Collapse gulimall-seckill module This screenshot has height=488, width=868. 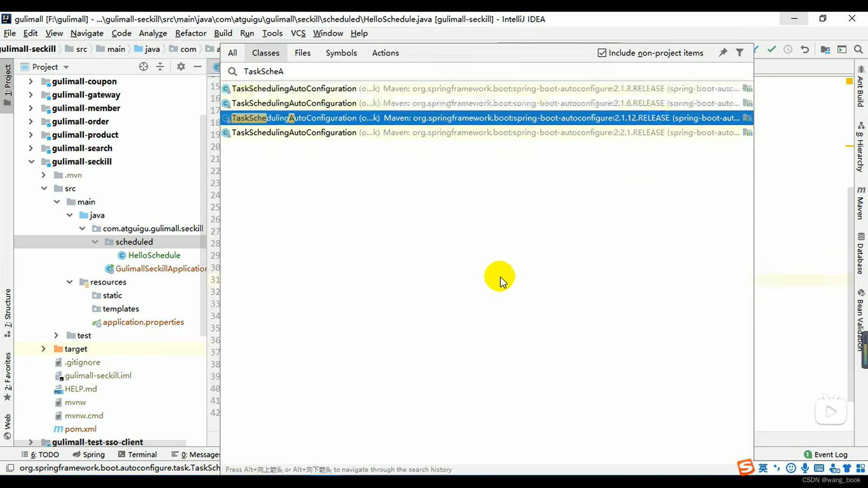pos(31,162)
